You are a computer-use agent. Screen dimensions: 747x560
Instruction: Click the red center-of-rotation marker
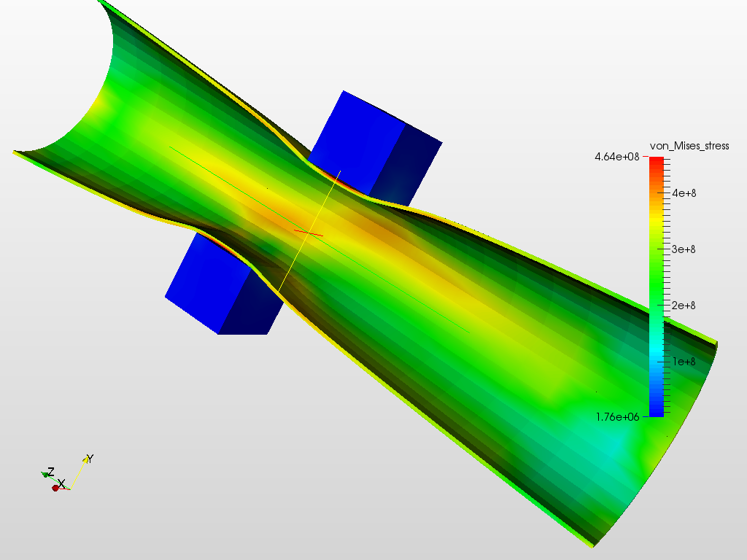(x=309, y=233)
